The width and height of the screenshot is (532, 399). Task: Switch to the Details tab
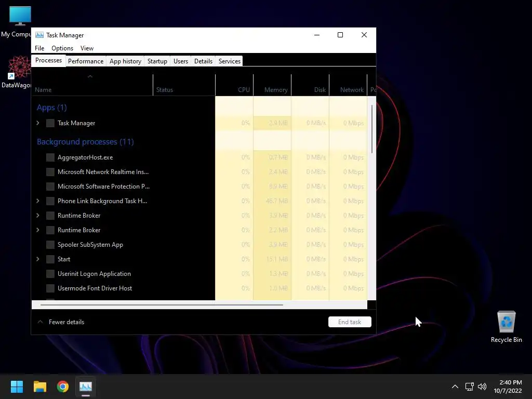pos(203,61)
